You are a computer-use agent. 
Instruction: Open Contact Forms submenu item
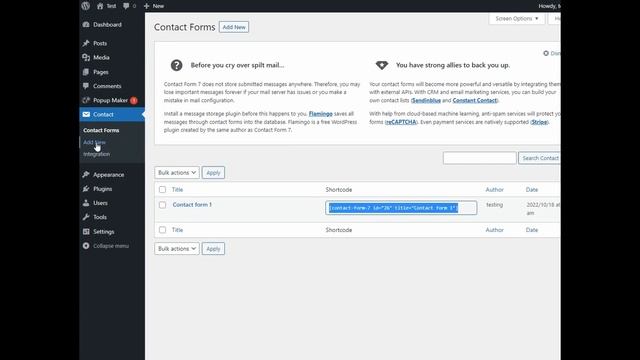[101, 130]
